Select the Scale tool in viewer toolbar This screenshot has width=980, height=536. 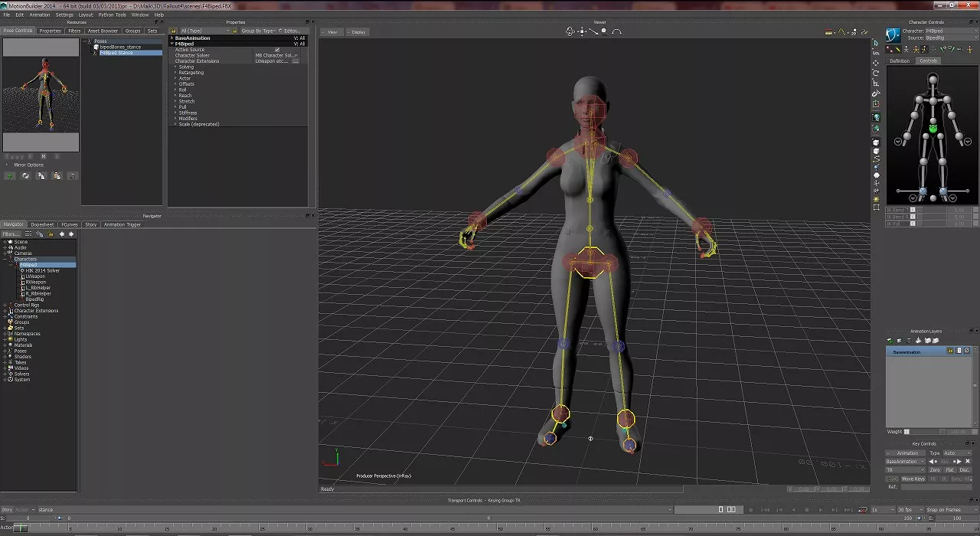pos(876,83)
